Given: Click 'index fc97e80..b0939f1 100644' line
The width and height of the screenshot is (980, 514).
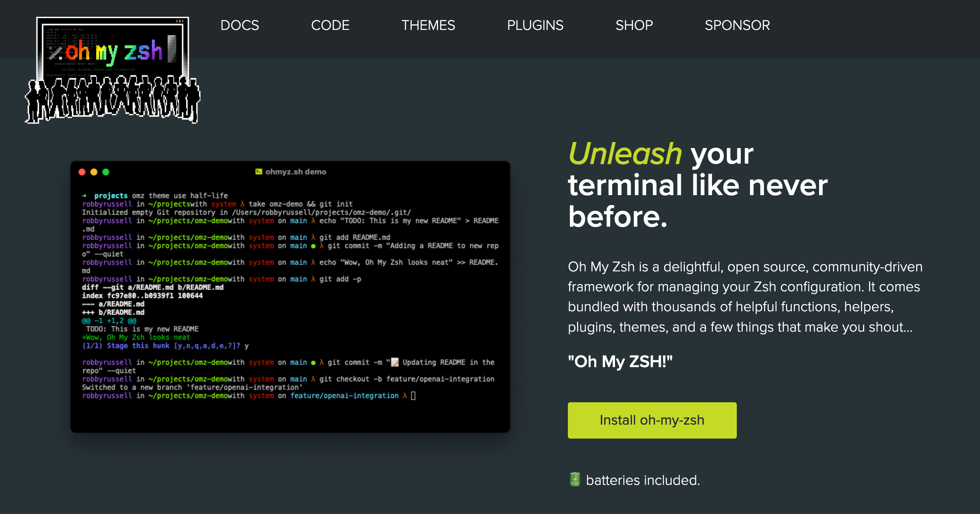Looking at the screenshot, I should coord(142,296).
